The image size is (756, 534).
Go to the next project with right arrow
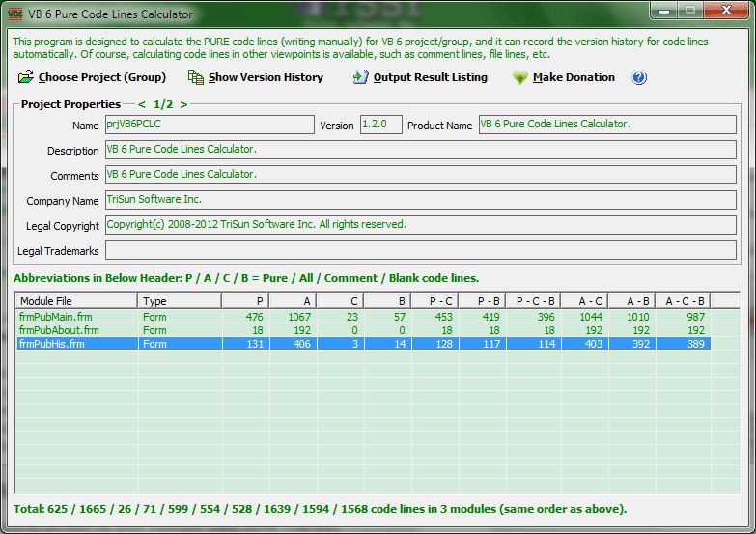183,104
